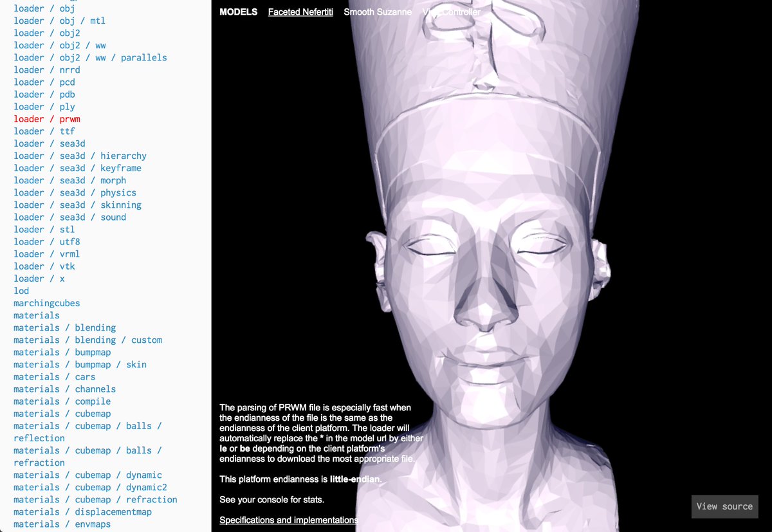This screenshot has height=532, width=772.
Task: Open the loader / pdb example
Action: 44,94
